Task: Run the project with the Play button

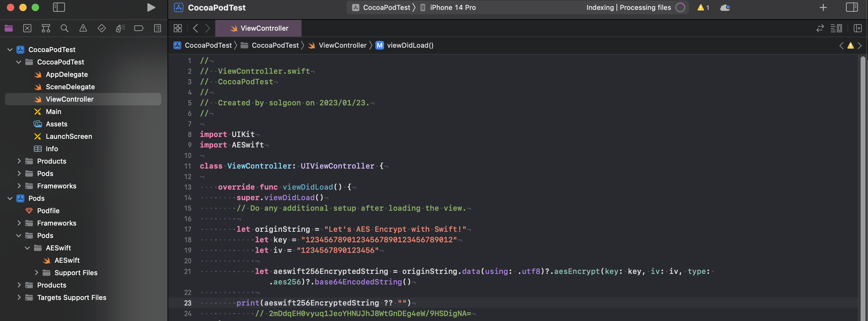Action: coord(151,7)
